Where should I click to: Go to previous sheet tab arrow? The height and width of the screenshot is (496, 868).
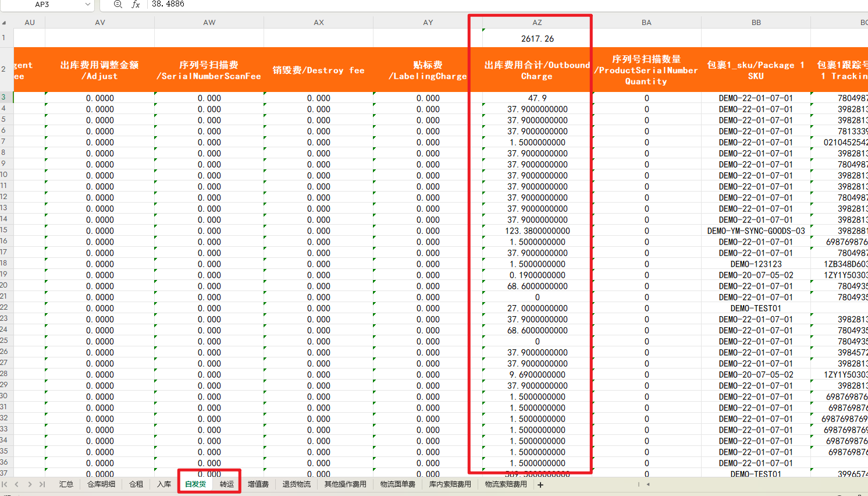click(x=17, y=484)
